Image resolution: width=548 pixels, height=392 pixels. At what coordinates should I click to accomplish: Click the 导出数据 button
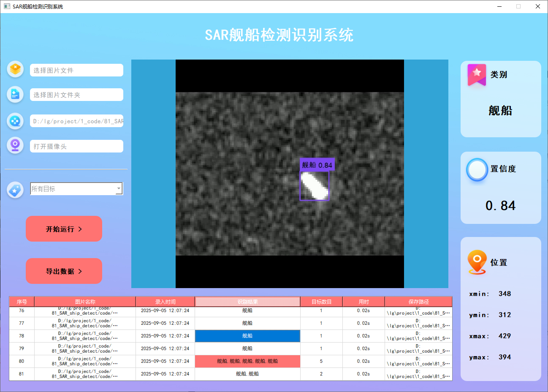click(64, 271)
